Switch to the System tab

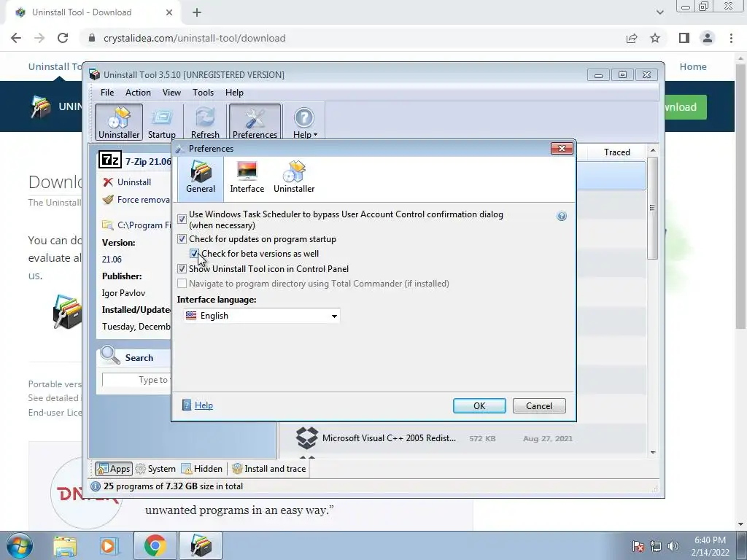pos(156,469)
